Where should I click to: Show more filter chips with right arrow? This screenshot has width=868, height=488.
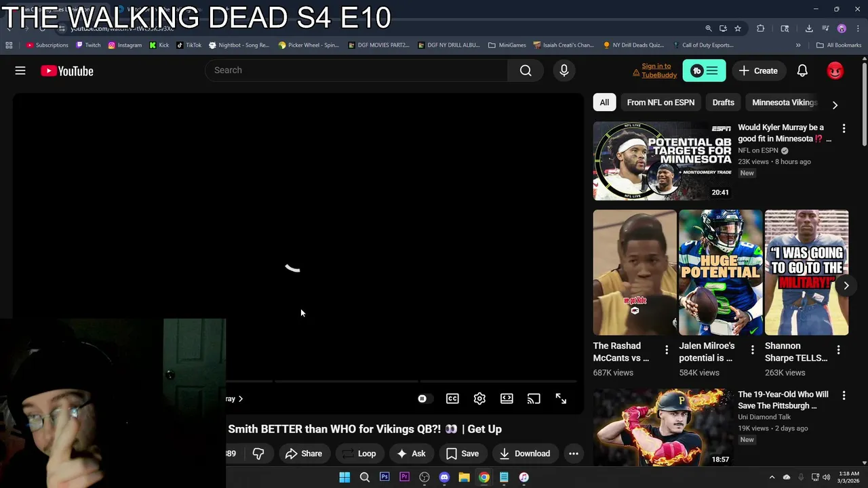coord(835,105)
